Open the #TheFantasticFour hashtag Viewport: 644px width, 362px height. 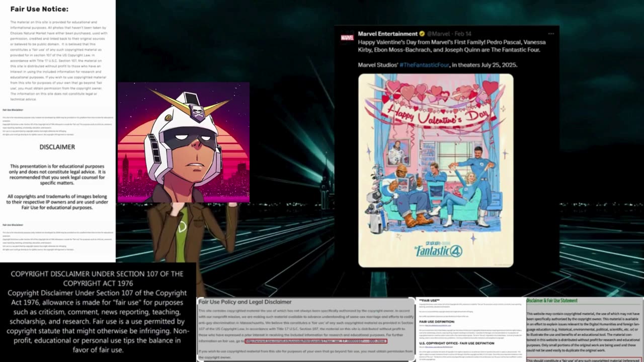coord(424,65)
